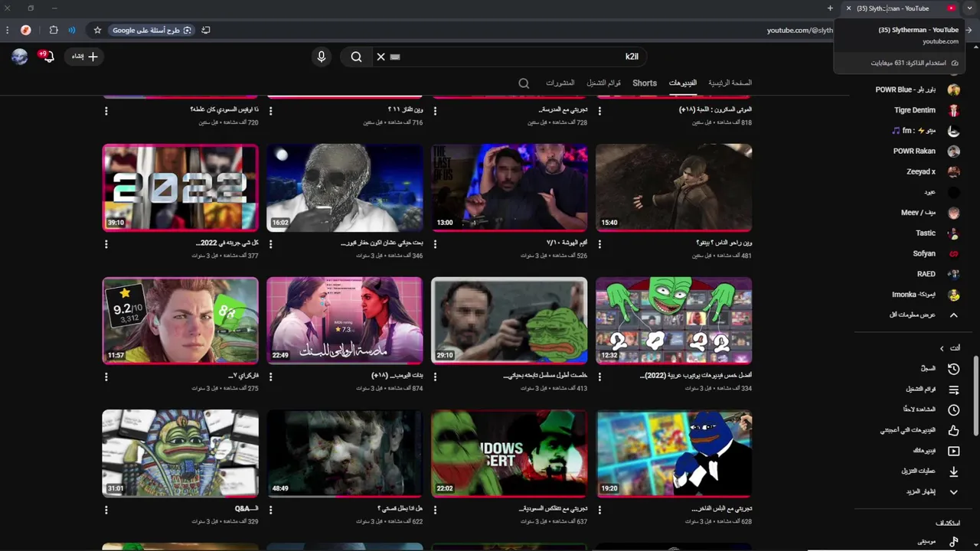Image resolution: width=980 pixels, height=551 pixels.
Task: Open three-dot menu for 13:00 movie 7/10 video
Action: pyautogui.click(x=435, y=244)
